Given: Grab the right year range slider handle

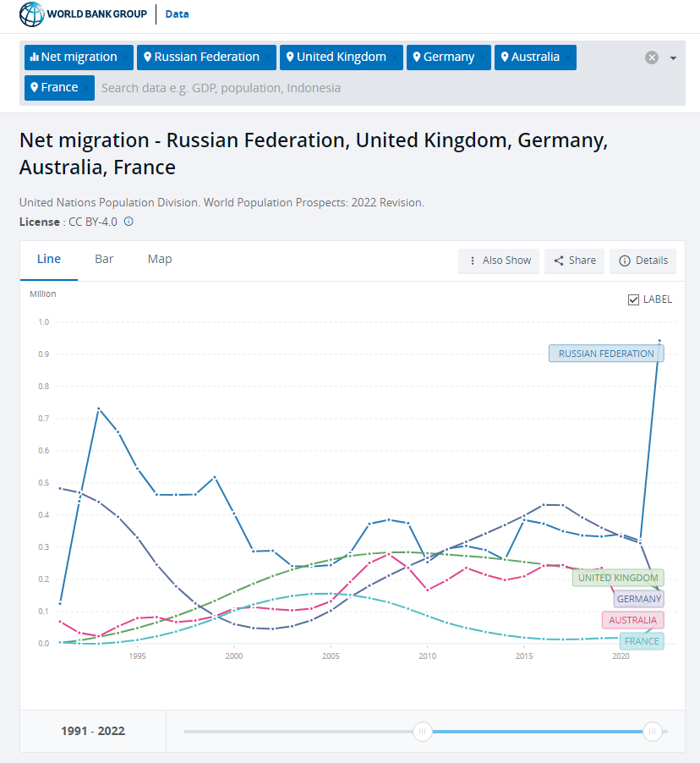Looking at the screenshot, I should coord(653,732).
